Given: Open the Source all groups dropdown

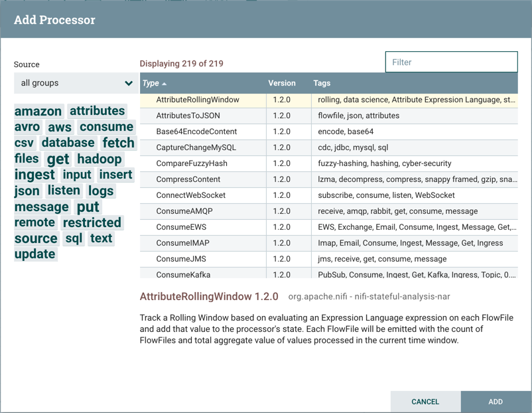Looking at the screenshot, I should point(76,83).
